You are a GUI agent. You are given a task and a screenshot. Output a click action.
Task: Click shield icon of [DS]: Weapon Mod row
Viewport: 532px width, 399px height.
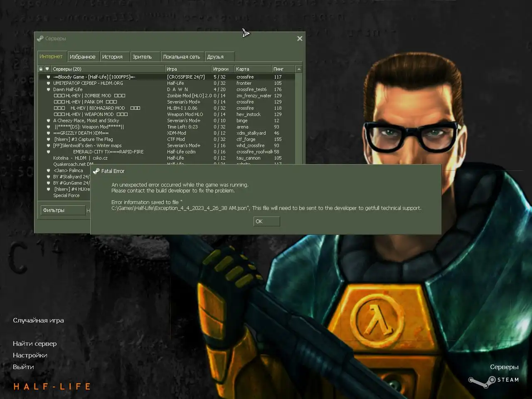48,127
